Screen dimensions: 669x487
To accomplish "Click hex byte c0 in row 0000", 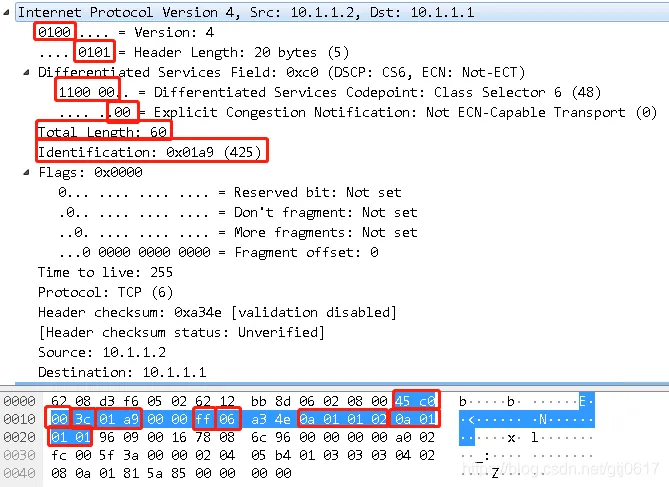I will 427,401.
